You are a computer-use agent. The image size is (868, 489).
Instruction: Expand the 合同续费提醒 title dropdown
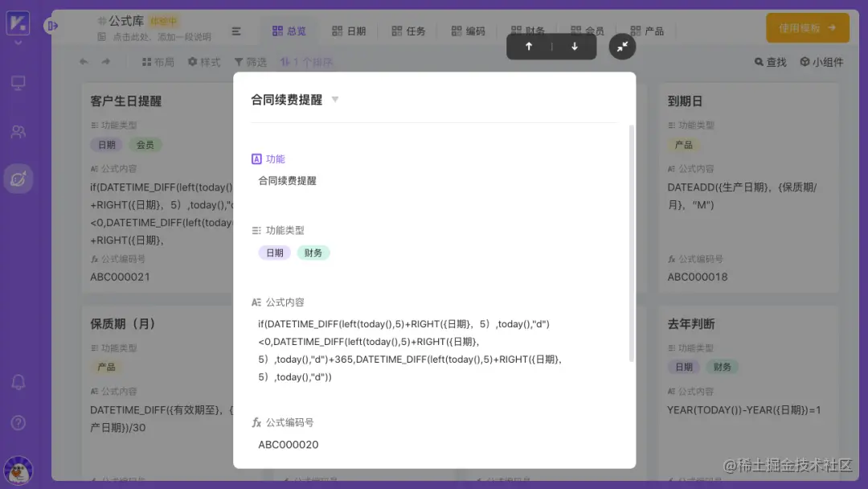click(x=335, y=99)
